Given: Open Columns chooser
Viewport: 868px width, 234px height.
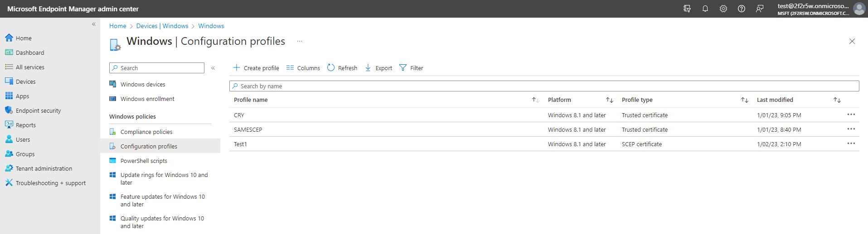Looking at the screenshot, I should (303, 68).
